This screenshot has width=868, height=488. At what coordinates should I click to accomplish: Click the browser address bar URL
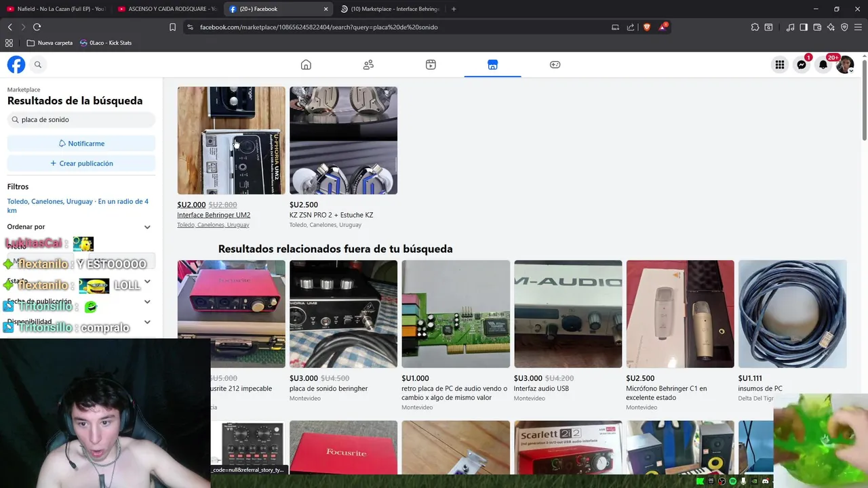pyautogui.click(x=319, y=27)
